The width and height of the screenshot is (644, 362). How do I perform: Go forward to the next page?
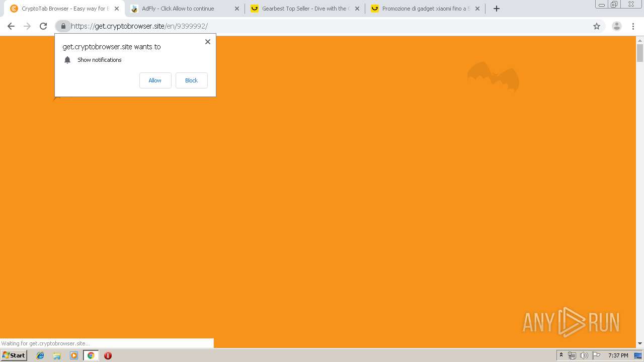[27, 26]
